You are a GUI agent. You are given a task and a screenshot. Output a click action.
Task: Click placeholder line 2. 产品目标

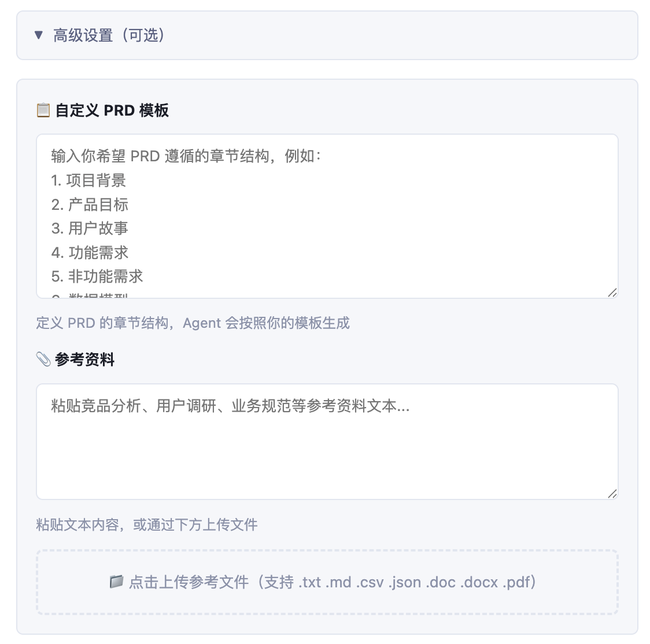(90, 204)
